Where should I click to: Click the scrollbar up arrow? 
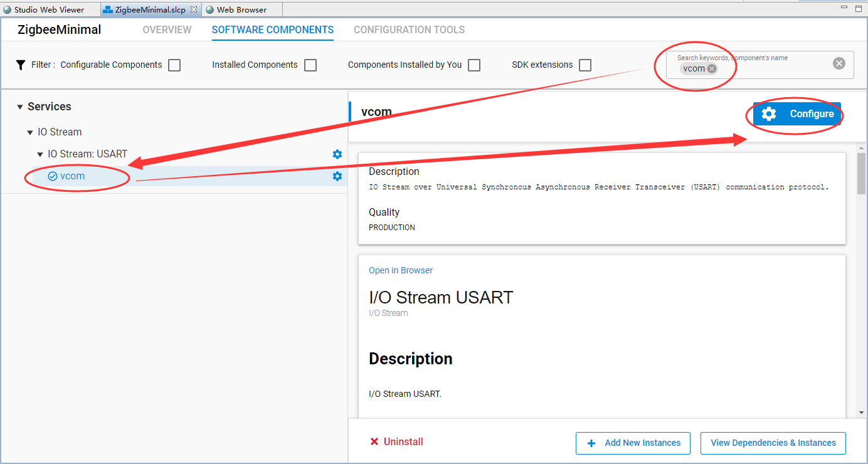(x=861, y=148)
